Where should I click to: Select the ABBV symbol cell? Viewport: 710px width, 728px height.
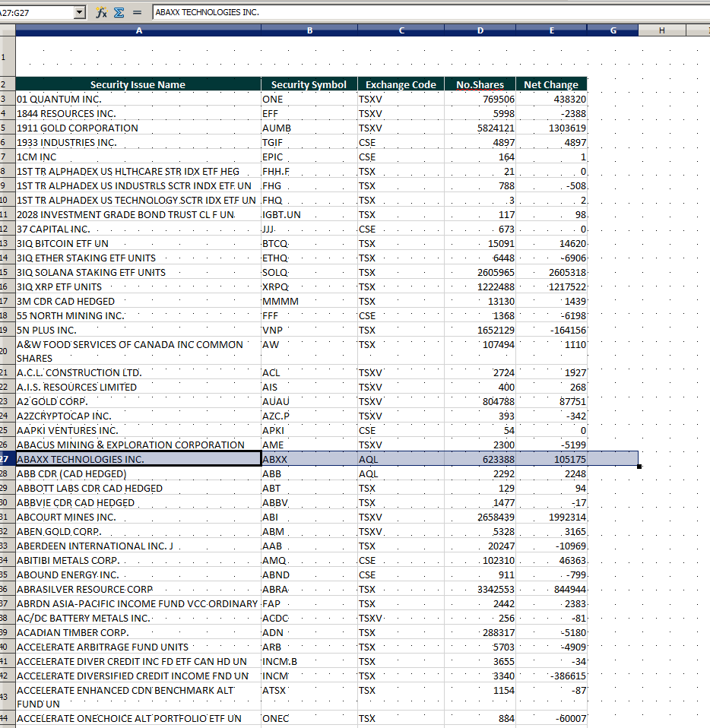309,503
